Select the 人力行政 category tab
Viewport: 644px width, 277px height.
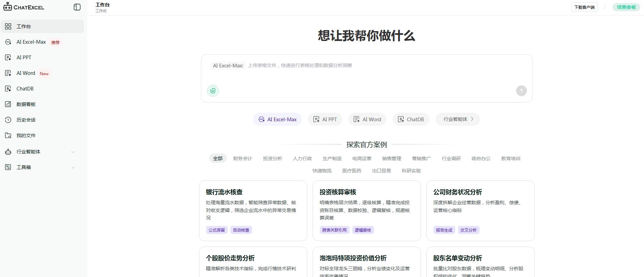302,158
